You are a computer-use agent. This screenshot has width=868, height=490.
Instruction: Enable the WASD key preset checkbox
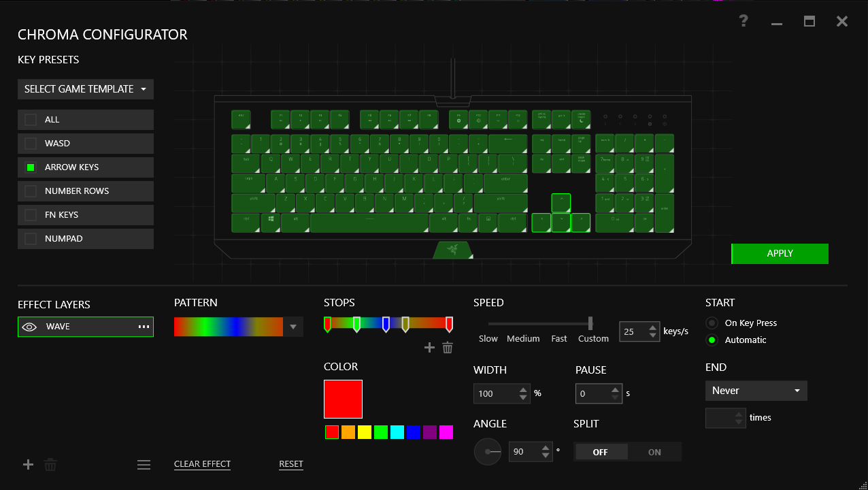pos(31,144)
